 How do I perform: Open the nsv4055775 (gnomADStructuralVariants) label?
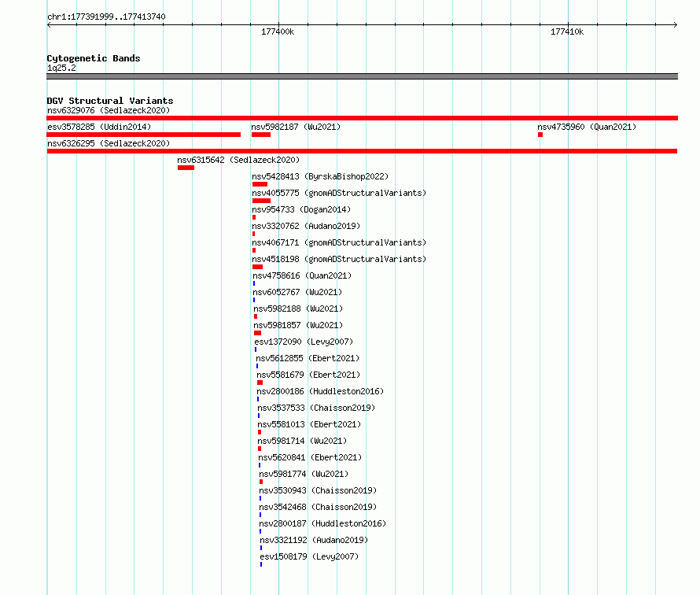click(339, 193)
